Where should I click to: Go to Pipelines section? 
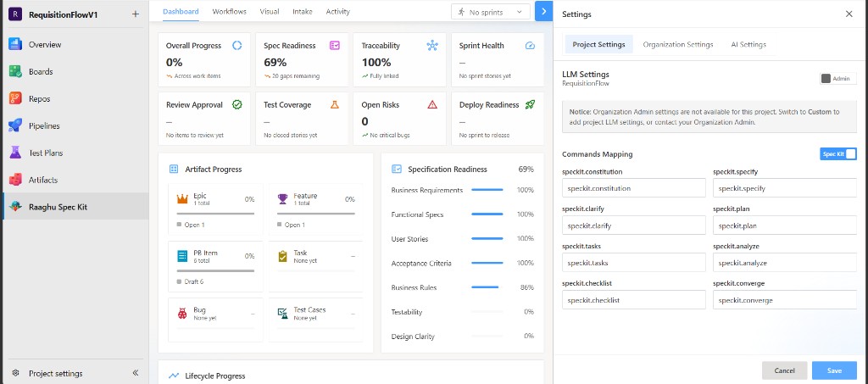(x=44, y=125)
